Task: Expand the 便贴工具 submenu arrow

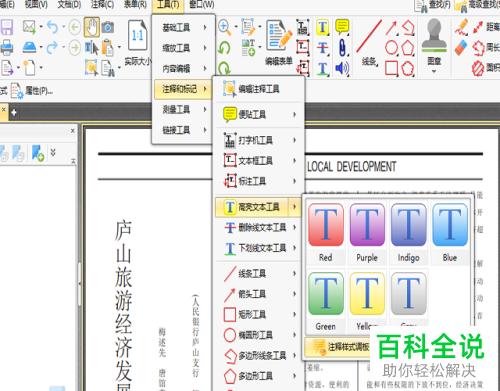Action: pyautogui.click(x=294, y=115)
